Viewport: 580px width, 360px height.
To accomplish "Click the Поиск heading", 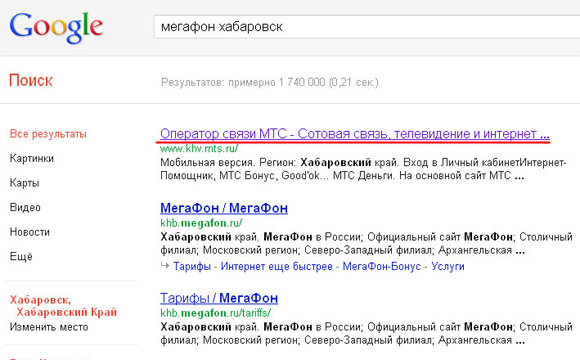I will [31, 80].
